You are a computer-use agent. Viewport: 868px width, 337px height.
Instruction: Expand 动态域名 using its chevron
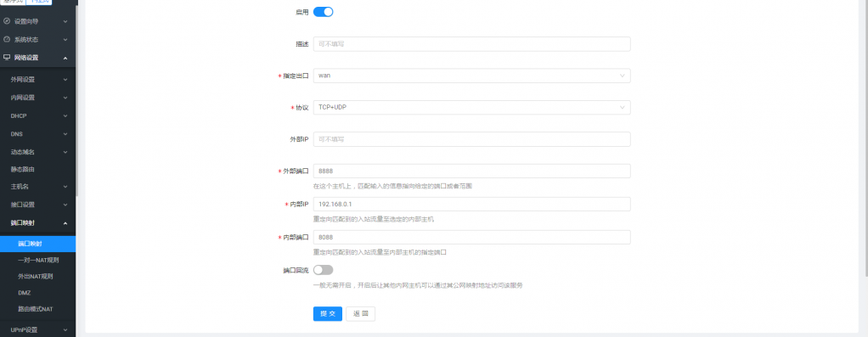[x=65, y=152]
